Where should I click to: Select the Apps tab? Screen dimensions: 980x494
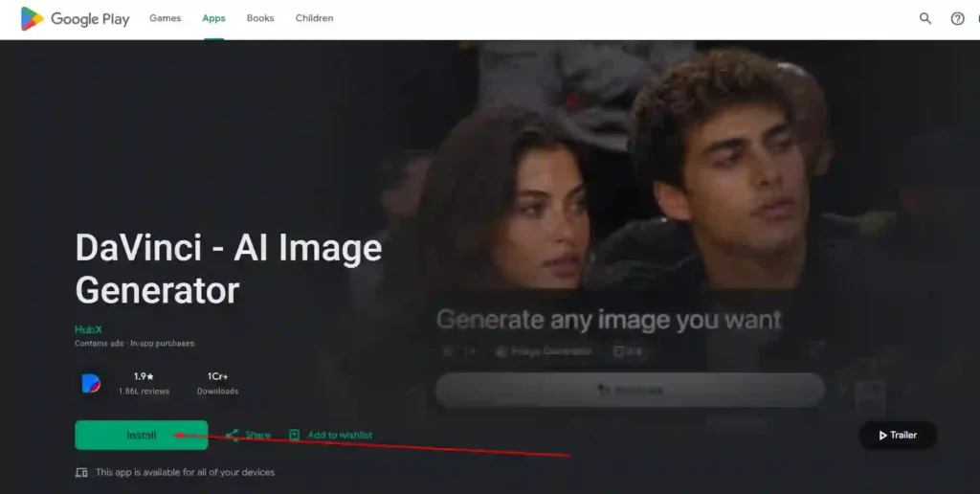pos(213,18)
